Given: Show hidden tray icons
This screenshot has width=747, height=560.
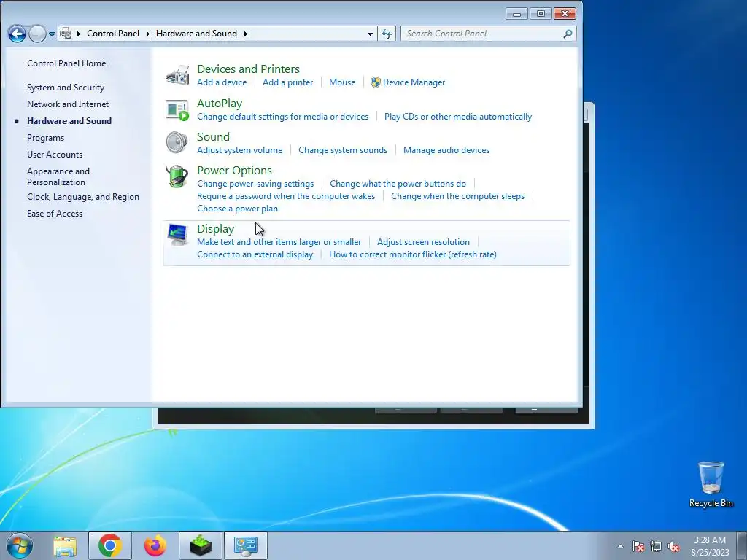Looking at the screenshot, I should pyautogui.click(x=620, y=546).
